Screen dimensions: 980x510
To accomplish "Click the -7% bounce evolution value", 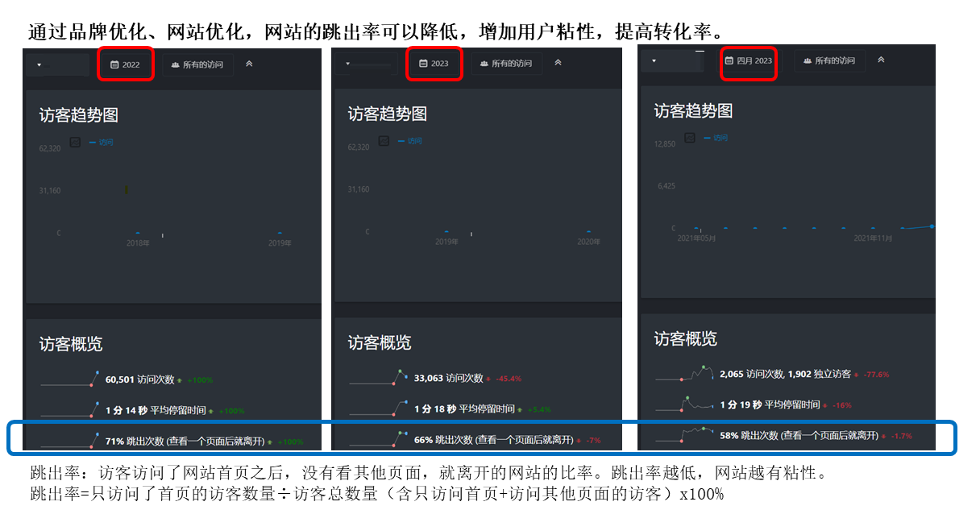I will tap(593, 441).
